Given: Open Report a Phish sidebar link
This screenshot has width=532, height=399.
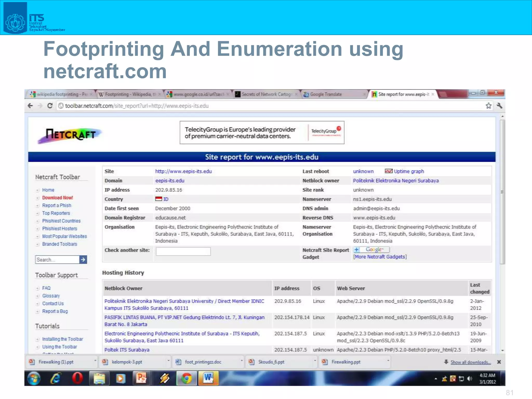Looking at the screenshot, I should click(57, 205).
